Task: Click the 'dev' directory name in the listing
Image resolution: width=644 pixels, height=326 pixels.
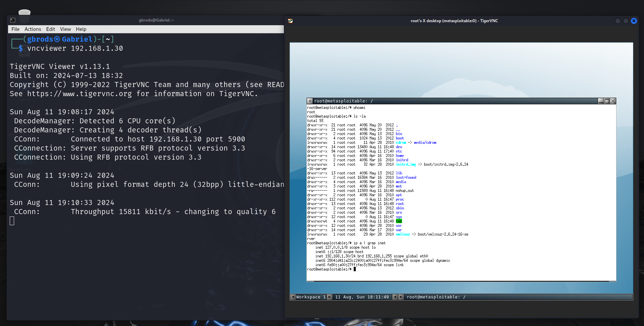Action: point(399,147)
